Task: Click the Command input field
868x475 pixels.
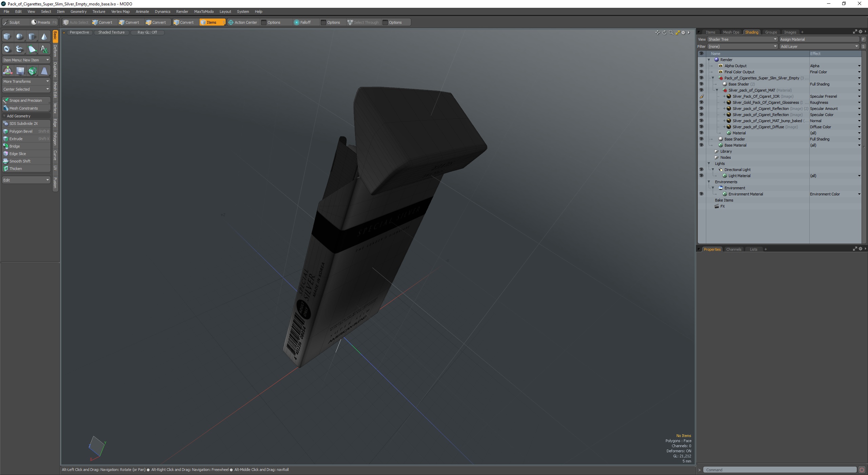Action: click(x=780, y=470)
